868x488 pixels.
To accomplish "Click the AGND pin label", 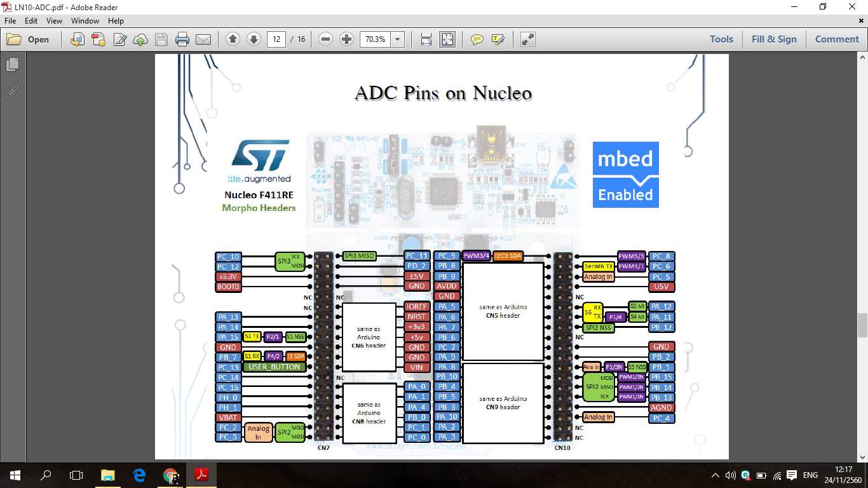I will (x=661, y=408).
